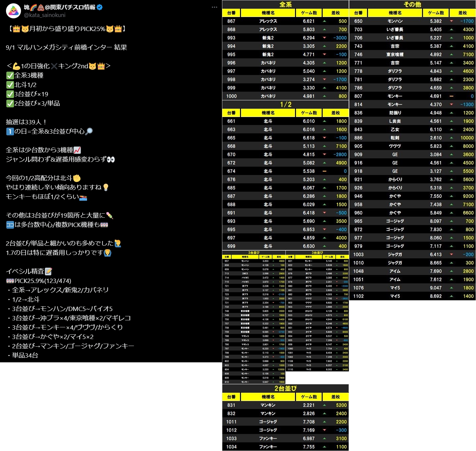Image resolution: width=476 pixels, height=451 pixels.
Task: Select the text 抽選は339人！
Action: [26, 122]
